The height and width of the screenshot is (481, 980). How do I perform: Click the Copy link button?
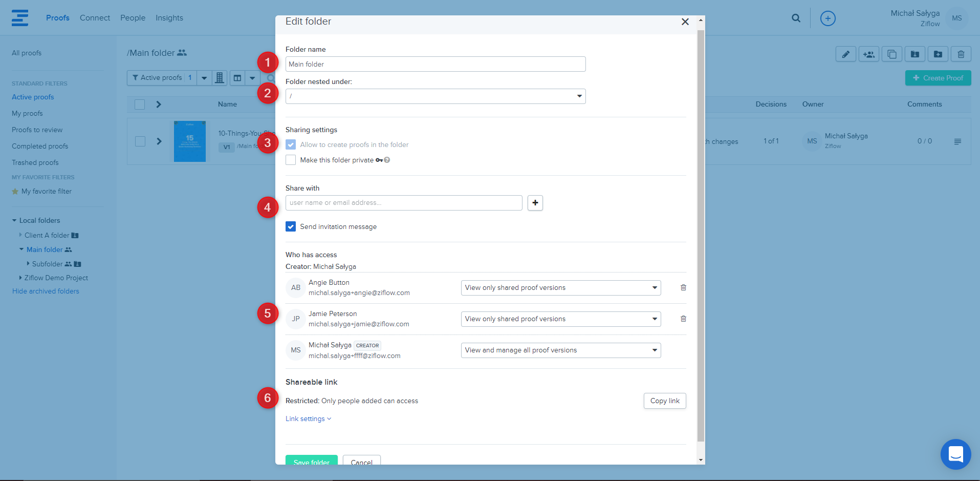[x=664, y=401]
